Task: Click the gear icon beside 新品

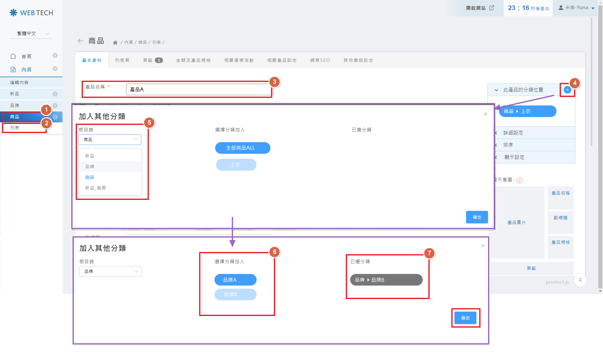Action: [x=55, y=94]
